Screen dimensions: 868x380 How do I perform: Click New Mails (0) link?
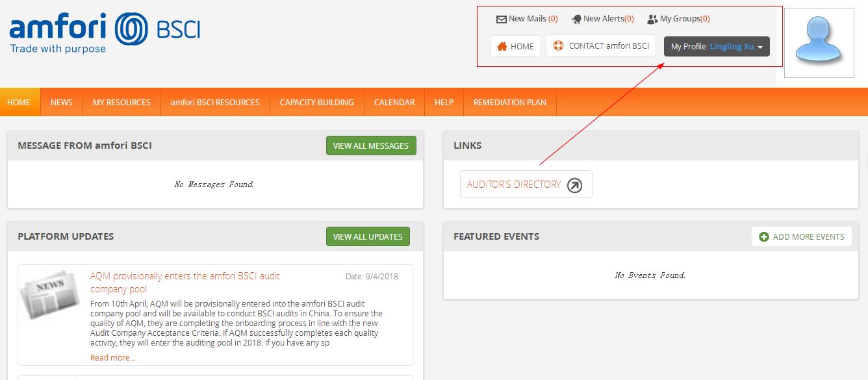point(527,19)
